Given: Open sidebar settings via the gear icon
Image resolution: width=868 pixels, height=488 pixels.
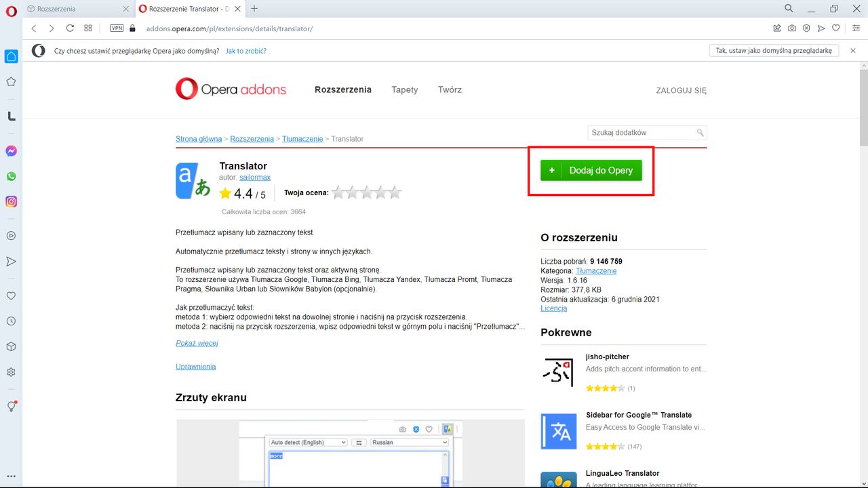Looking at the screenshot, I should pyautogui.click(x=11, y=371).
